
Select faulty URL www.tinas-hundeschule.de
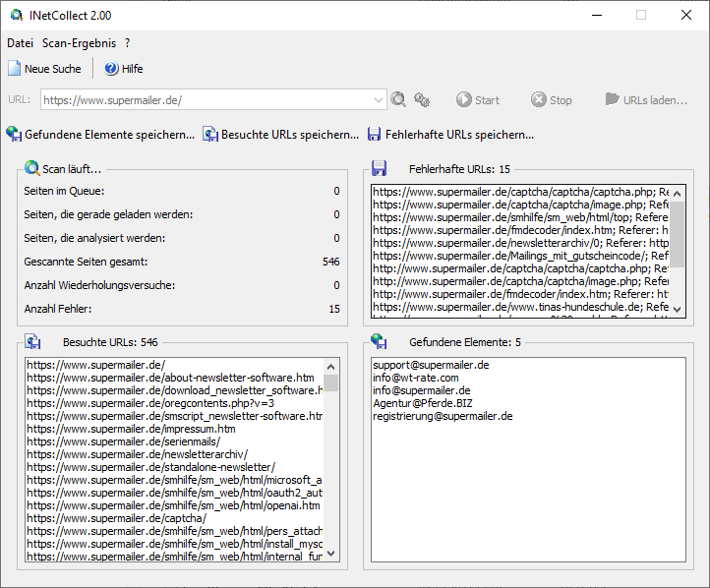coord(521,307)
